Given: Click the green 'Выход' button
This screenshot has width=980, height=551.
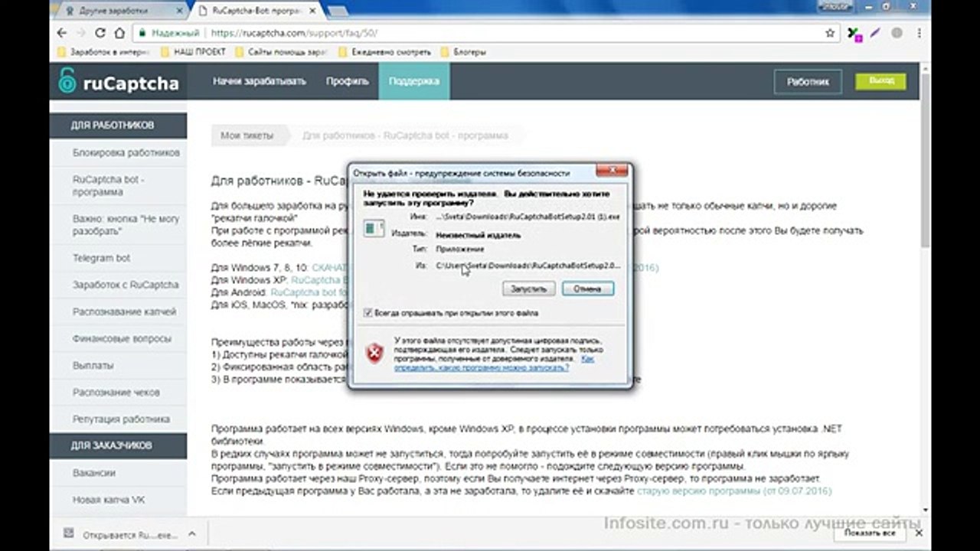Looking at the screenshot, I should [x=881, y=80].
